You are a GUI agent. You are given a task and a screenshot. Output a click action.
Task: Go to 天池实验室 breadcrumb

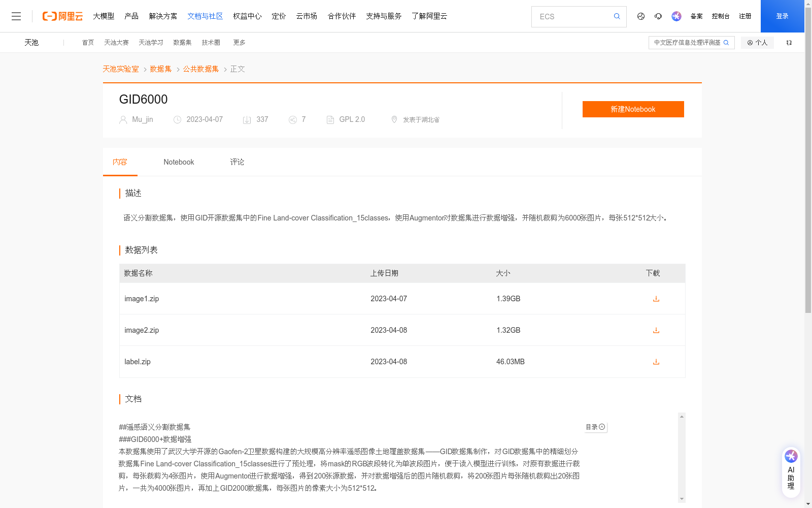[x=121, y=69]
